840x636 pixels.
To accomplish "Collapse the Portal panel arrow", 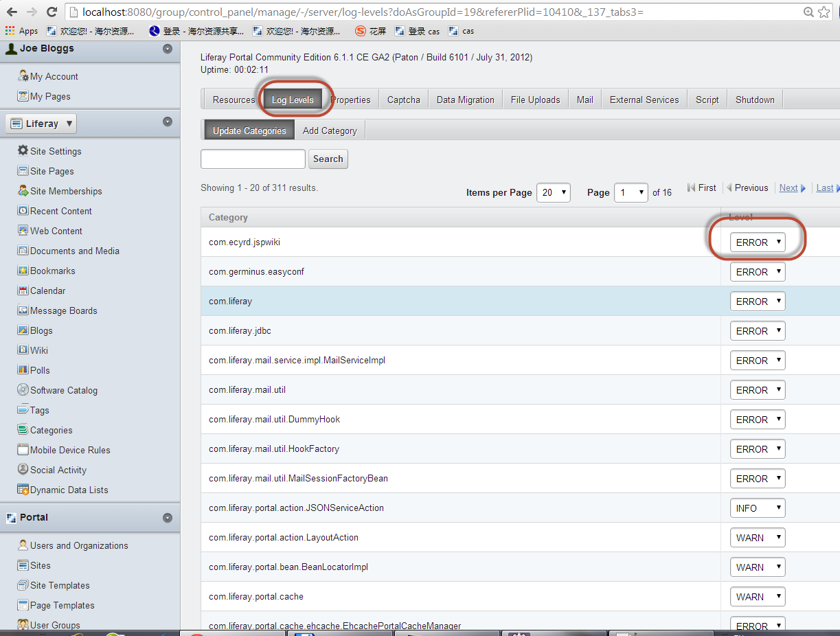I will (167, 518).
